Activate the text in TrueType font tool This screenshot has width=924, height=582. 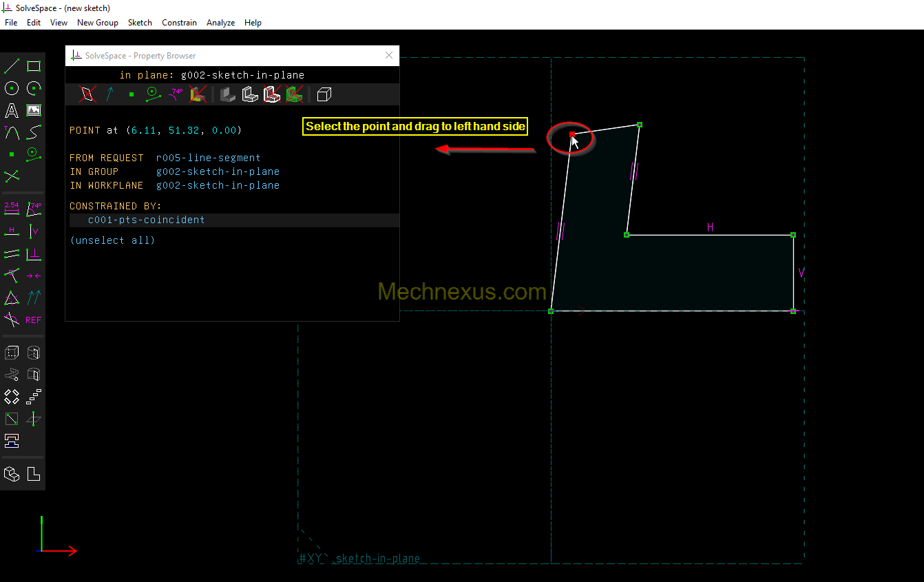point(12,110)
